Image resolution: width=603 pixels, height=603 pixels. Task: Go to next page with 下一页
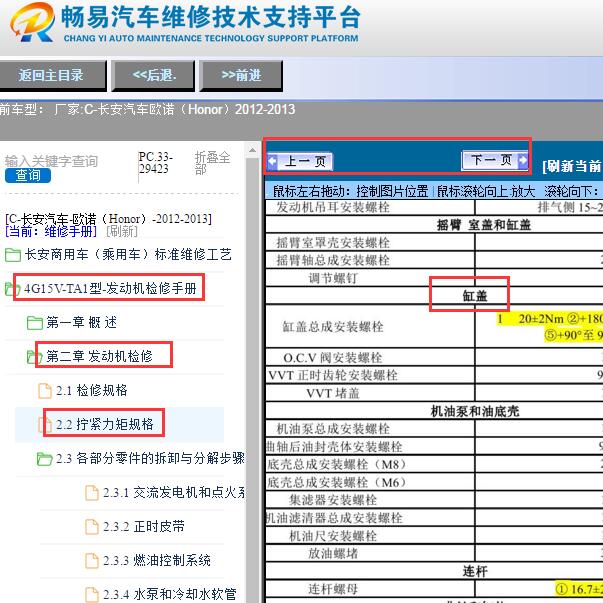click(495, 160)
